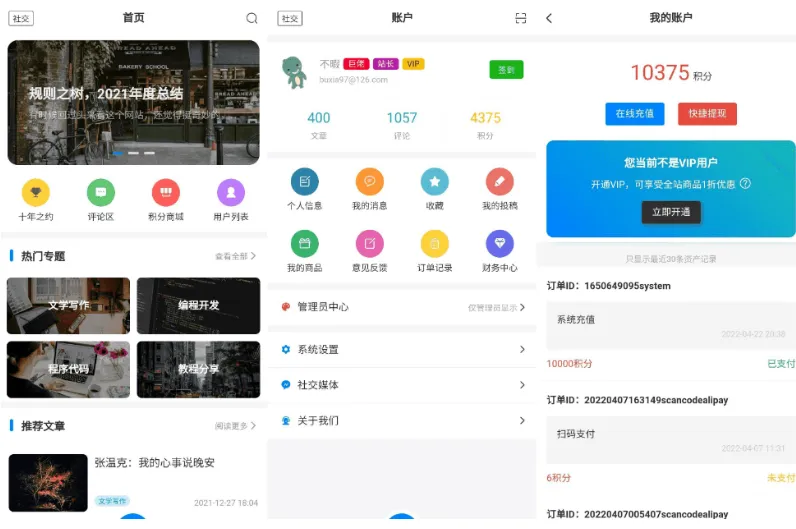Tap the search magnifier icon on home
The height and width of the screenshot is (529, 796).
pyautogui.click(x=251, y=18)
